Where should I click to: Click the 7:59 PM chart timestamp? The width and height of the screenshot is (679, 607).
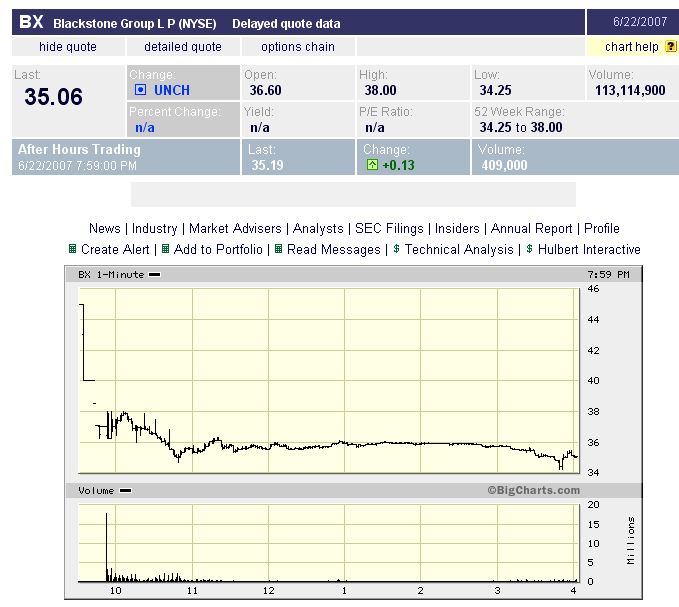click(608, 274)
